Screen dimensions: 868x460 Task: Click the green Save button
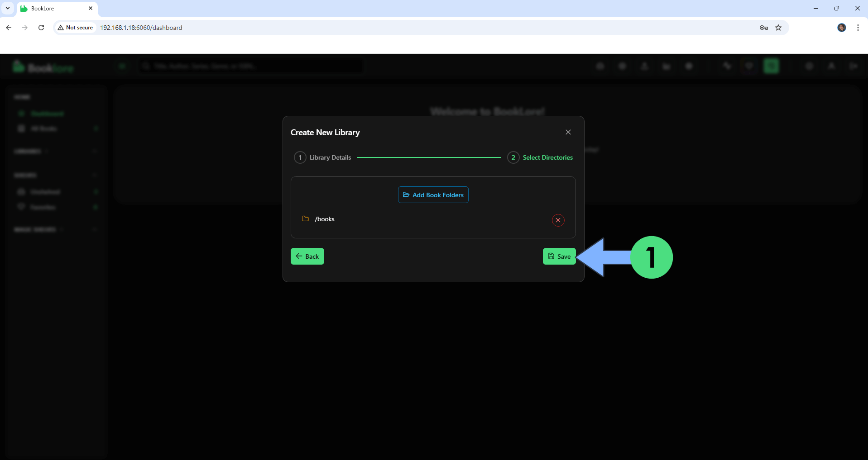click(x=559, y=256)
